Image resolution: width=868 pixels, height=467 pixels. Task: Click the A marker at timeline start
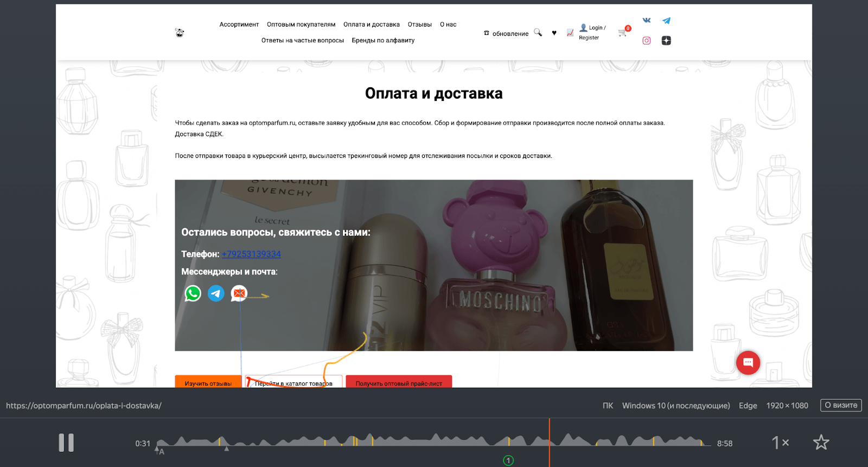coord(159,450)
